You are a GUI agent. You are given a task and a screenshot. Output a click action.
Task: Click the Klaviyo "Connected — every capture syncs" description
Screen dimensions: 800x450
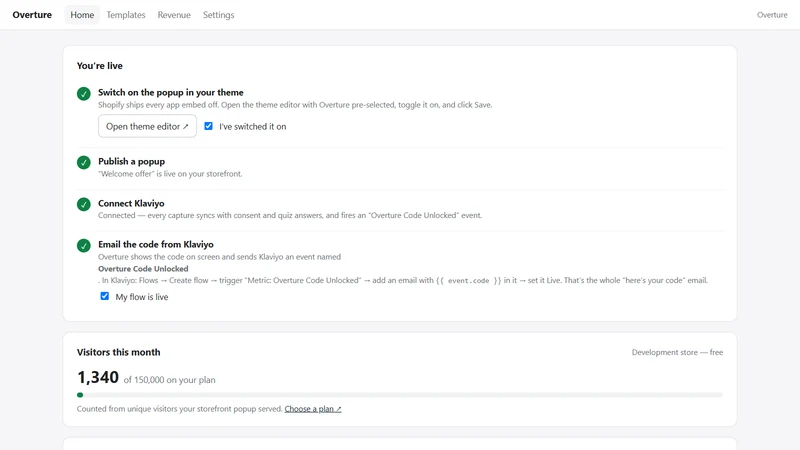(290, 215)
